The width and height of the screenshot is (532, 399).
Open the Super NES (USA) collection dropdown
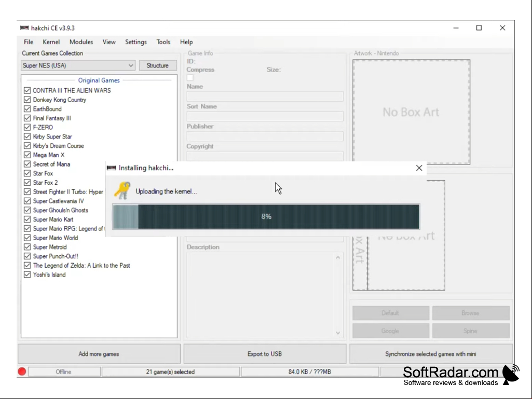click(78, 65)
